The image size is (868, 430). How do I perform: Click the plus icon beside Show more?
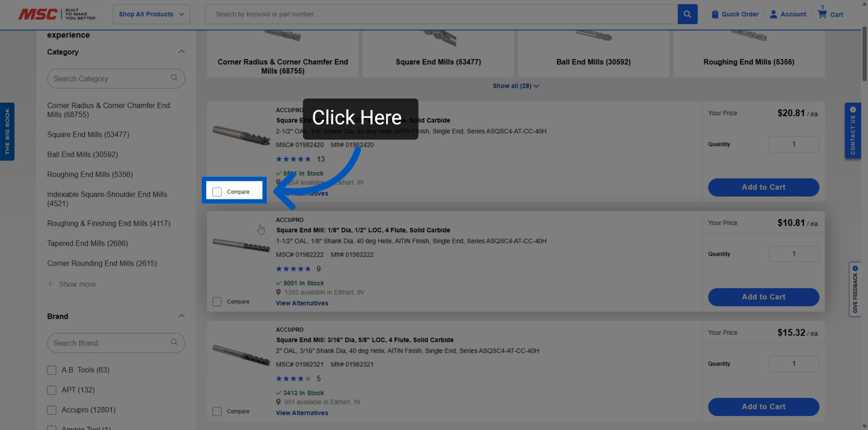(50, 284)
